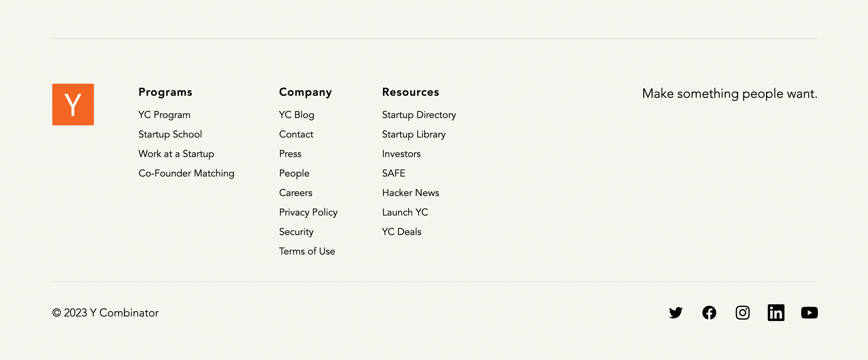Image resolution: width=868 pixels, height=360 pixels.
Task: Click the Y Combinator orange logo
Action: tap(73, 104)
